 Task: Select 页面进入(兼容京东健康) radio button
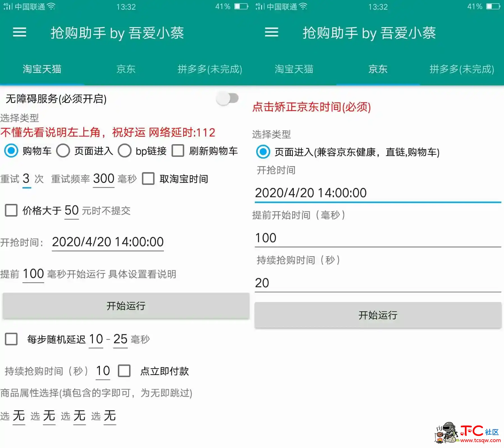point(263,152)
